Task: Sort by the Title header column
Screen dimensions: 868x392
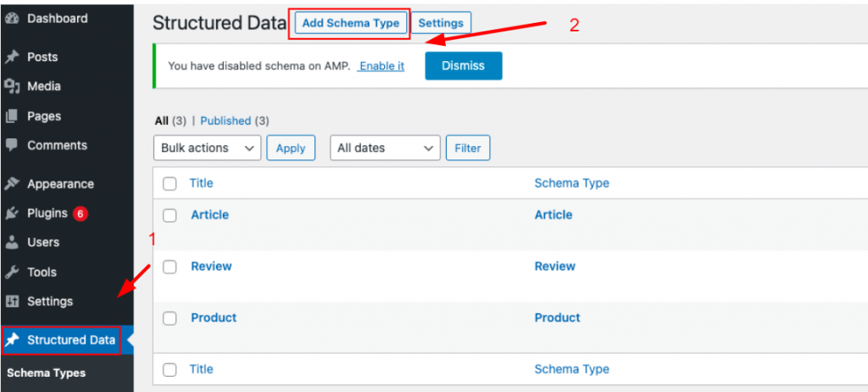Action: pyautogui.click(x=201, y=183)
